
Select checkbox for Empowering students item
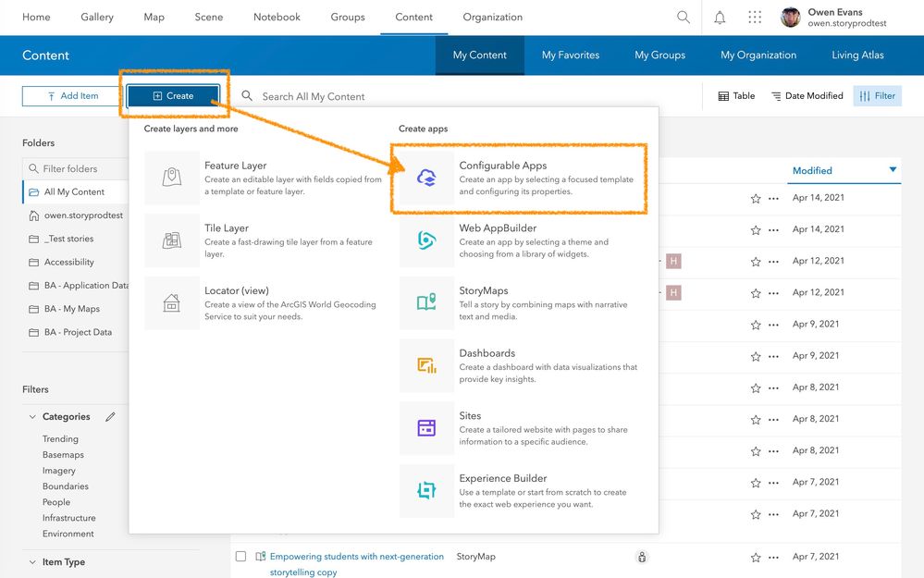pyautogui.click(x=240, y=556)
